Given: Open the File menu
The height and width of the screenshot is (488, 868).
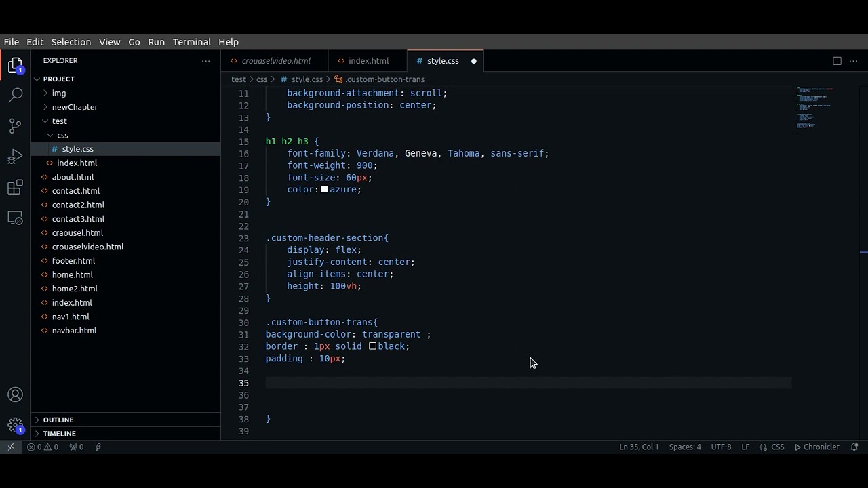Looking at the screenshot, I should (12, 42).
